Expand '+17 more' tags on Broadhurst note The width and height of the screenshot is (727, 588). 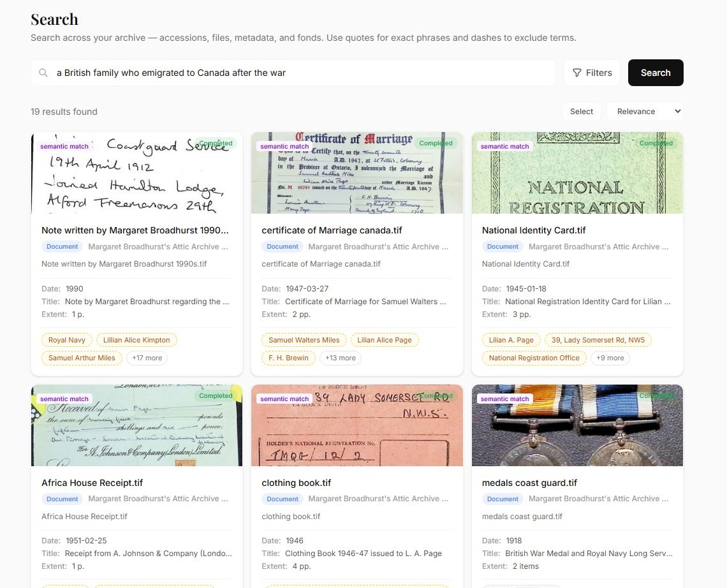click(147, 358)
